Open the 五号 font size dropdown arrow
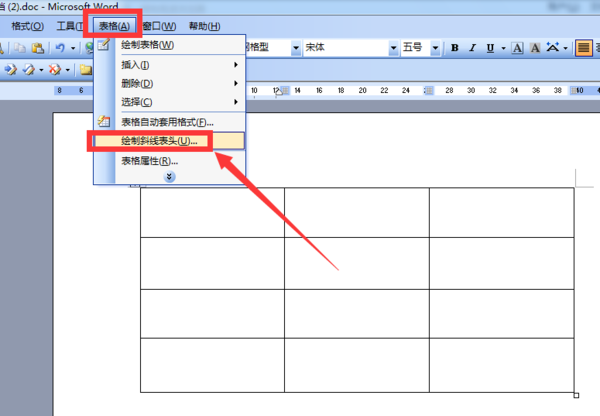The width and height of the screenshot is (600, 416). (435, 48)
